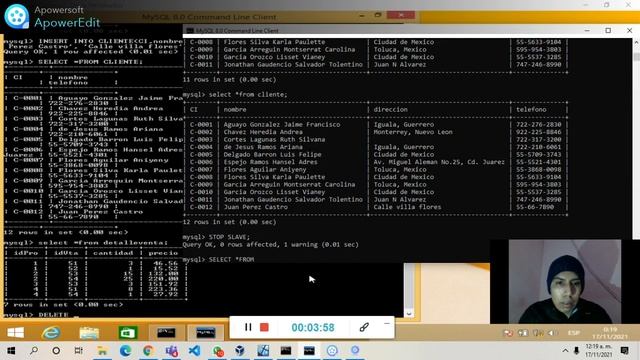Pause the screen recording
The width and height of the screenshot is (640, 360).
[248, 327]
